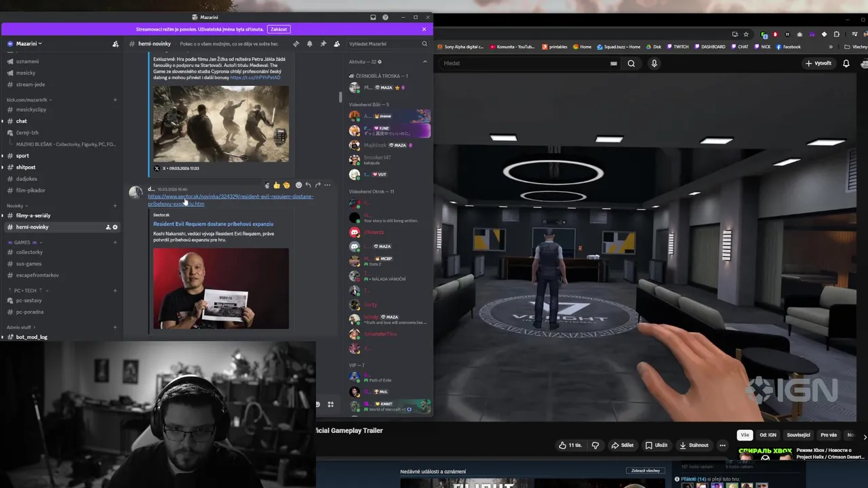
Task: Collapse the kick.com/mazarin1k category
Action: pos(28,100)
